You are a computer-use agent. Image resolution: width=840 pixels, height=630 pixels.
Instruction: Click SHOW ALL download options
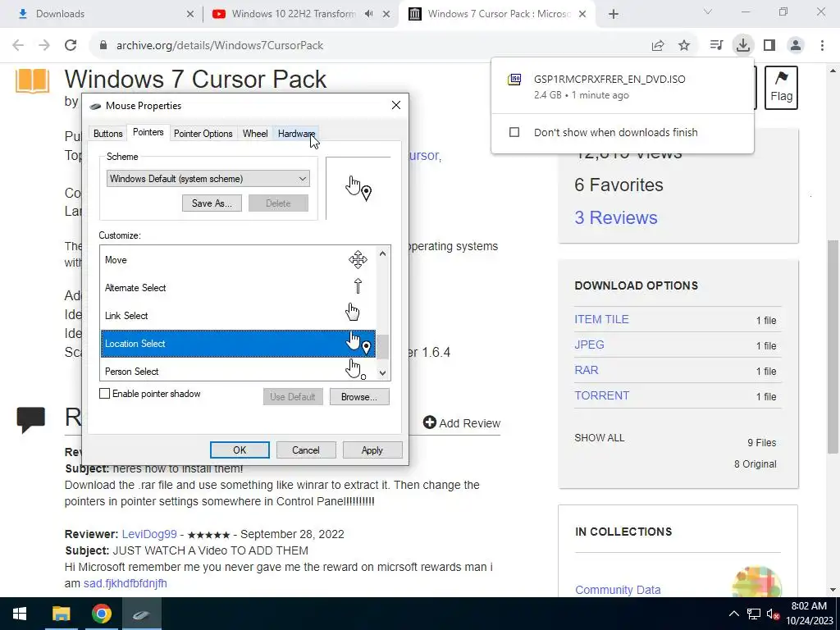(x=600, y=438)
